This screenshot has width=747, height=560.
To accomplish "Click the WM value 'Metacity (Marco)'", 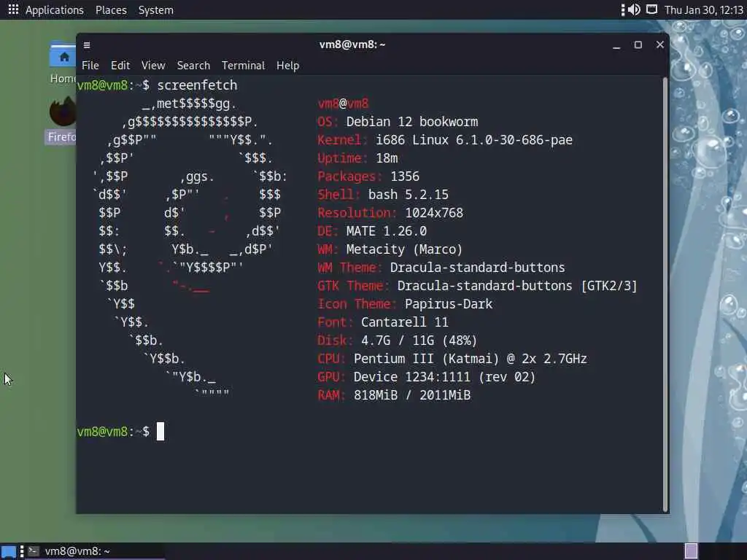I will click(x=404, y=249).
